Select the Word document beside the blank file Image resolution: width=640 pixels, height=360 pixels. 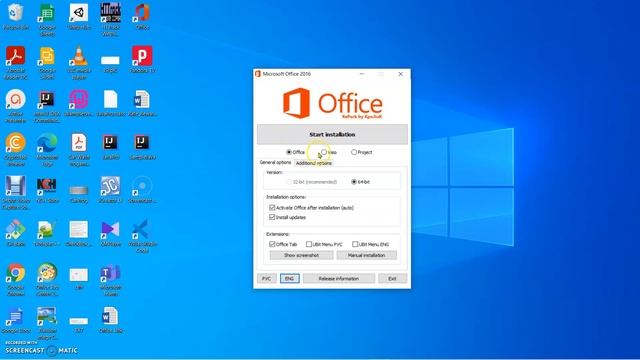pyautogui.click(x=142, y=103)
